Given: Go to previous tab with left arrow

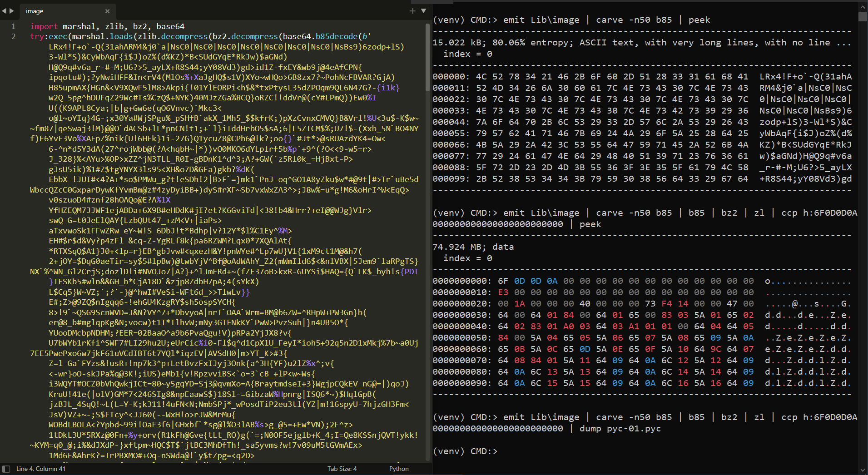Looking at the screenshot, I should click(x=4, y=10).
